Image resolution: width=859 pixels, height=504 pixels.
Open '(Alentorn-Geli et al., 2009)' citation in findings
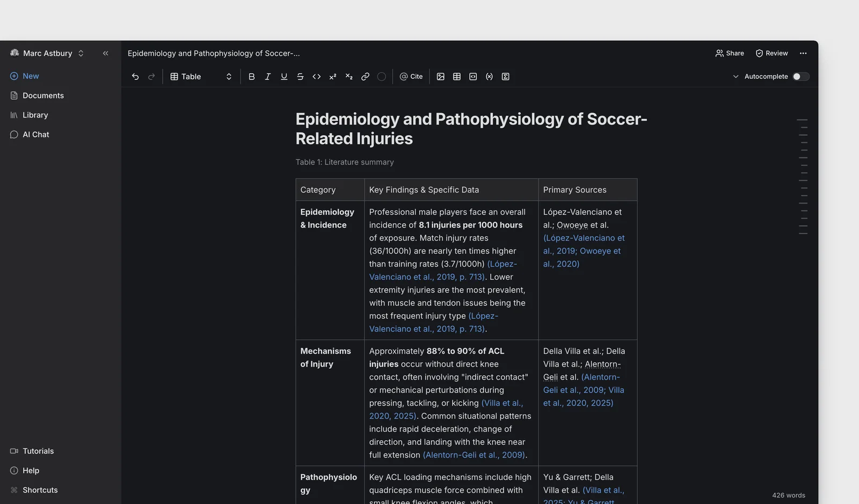(x=474, y=455)
